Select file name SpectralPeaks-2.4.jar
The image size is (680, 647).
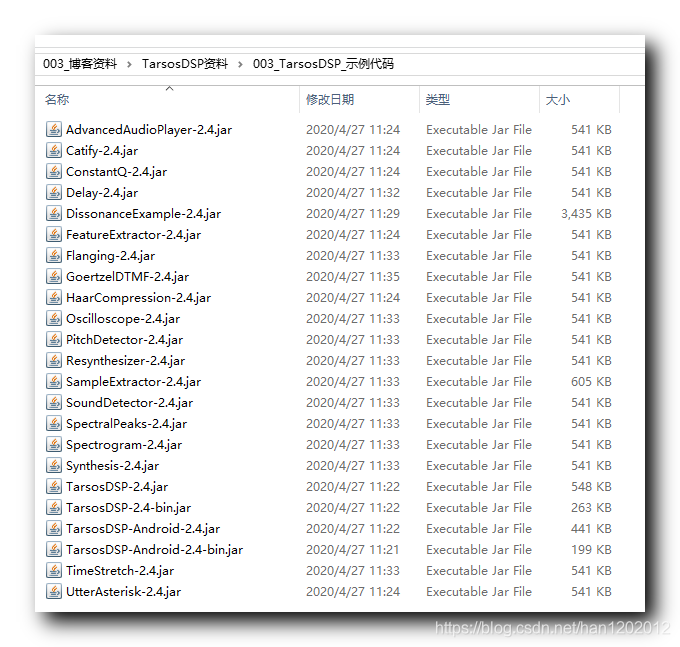point(126,424)
